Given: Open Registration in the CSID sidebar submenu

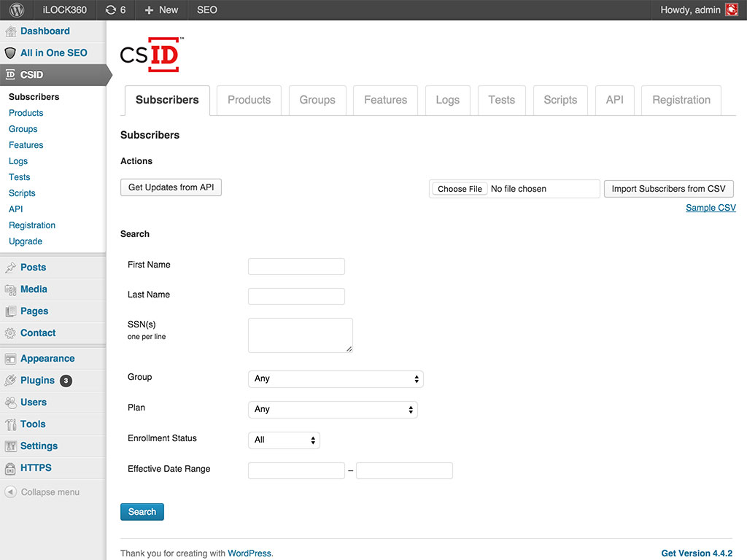Looking at the screenshot, I should (32, 225).
